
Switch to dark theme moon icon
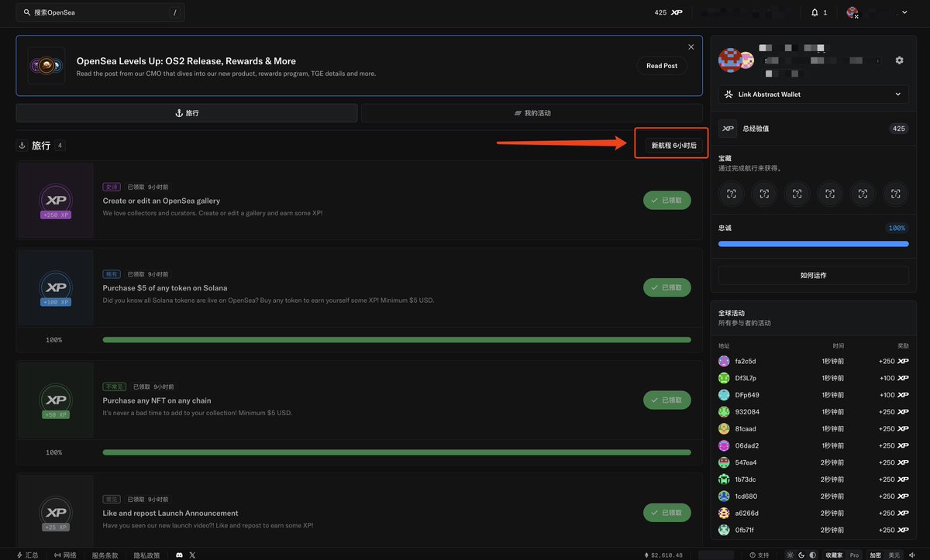click(x=801, y=555)
